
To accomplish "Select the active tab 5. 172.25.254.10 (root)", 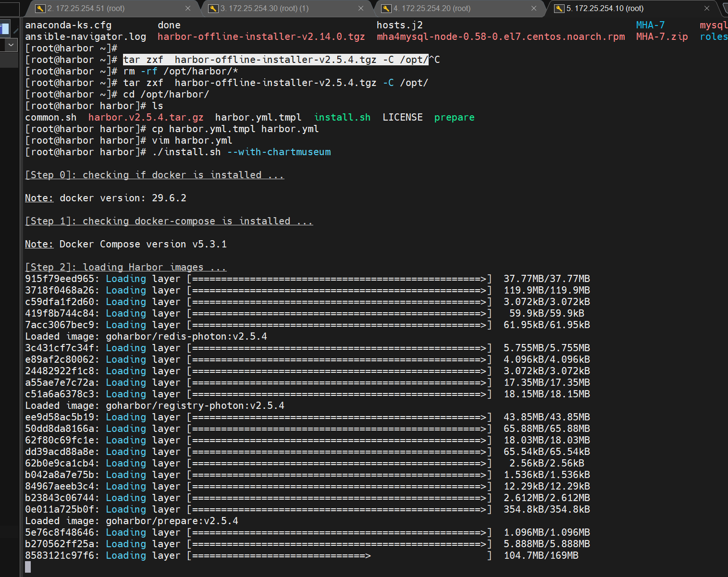I will click(632, 8).
